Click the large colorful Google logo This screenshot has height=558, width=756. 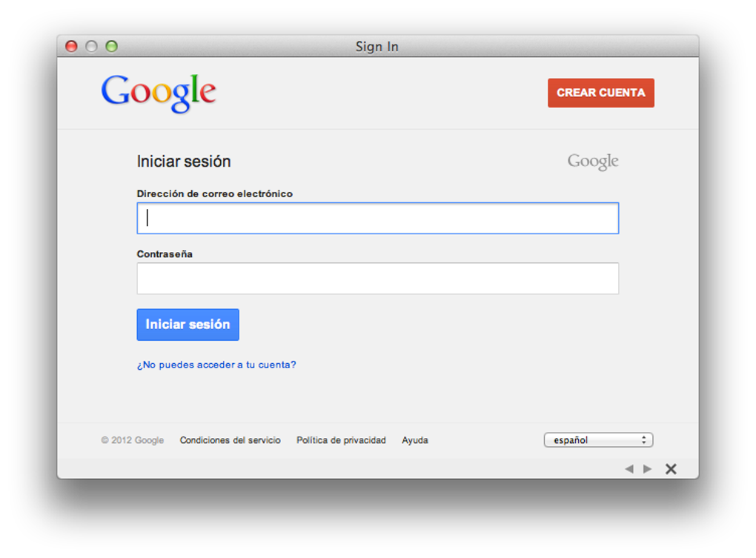click(x=159, y=93)
